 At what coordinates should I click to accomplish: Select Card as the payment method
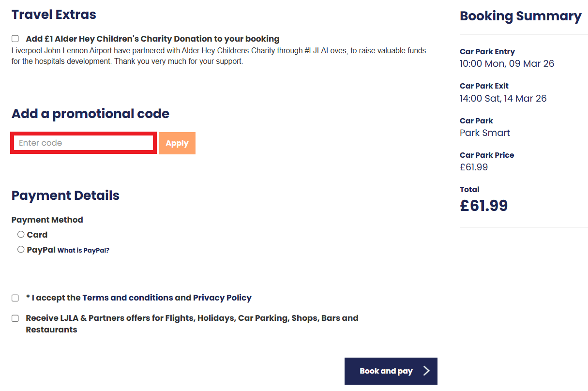[x=21, y=234]
